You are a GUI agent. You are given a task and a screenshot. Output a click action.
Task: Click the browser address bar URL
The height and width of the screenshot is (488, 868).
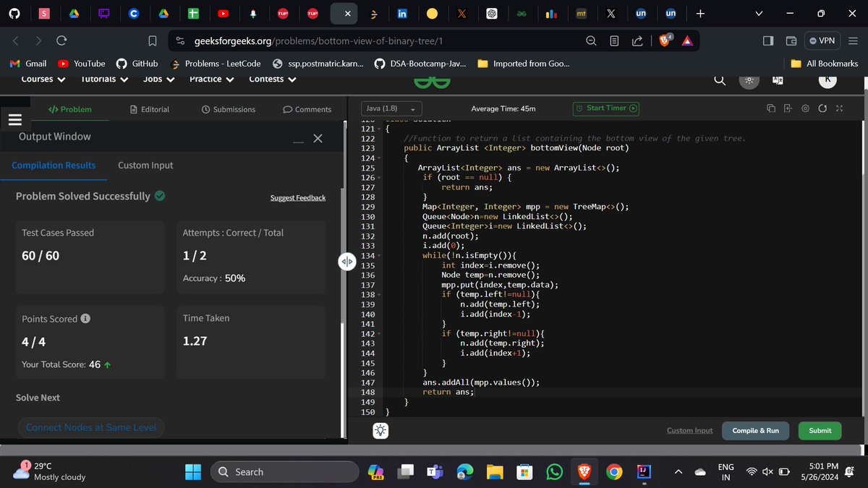[318, 40]
